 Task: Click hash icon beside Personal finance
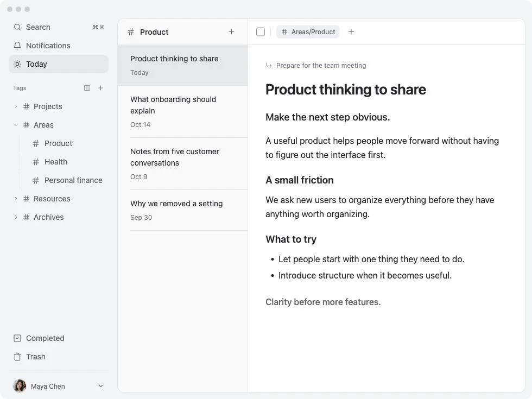tap(36, 180)
